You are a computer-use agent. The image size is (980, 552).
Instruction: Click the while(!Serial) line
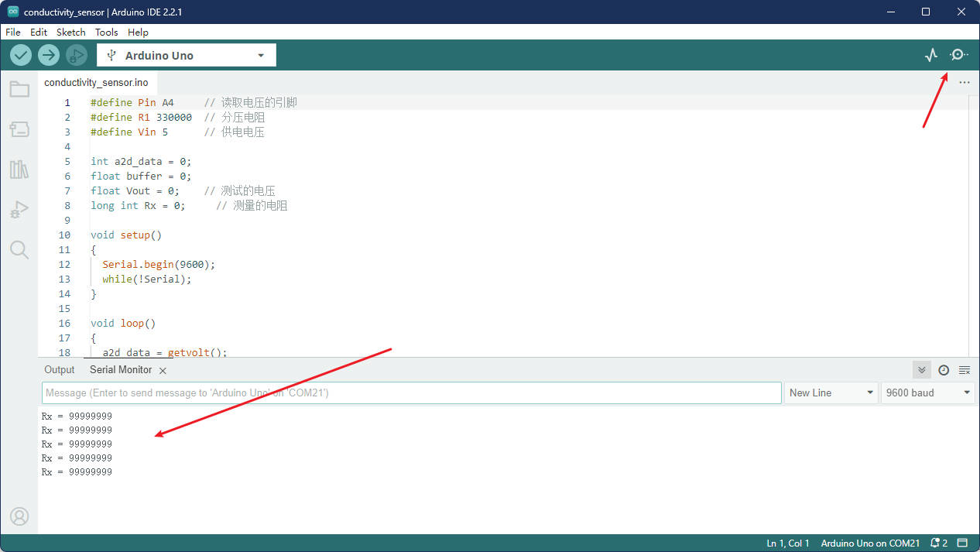pyautogui.click(x=147, y=279)
